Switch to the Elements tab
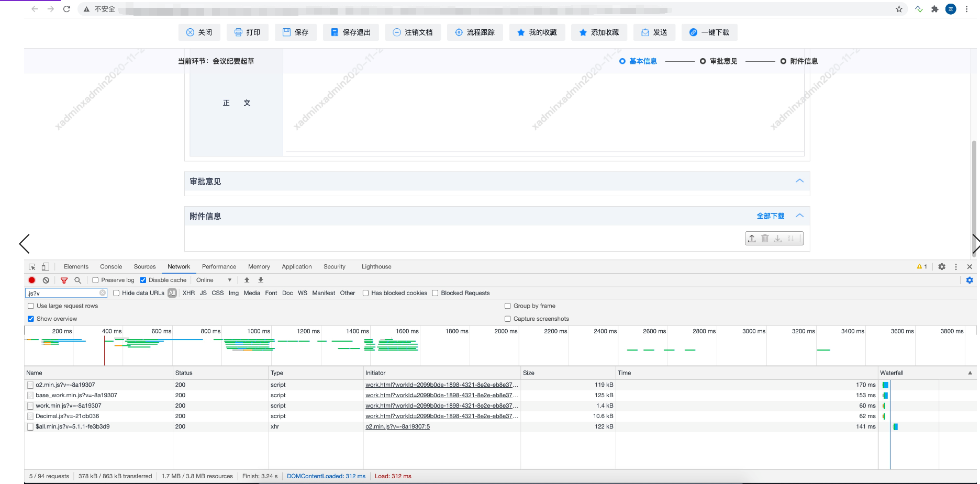Image resolution: width=980 pixels, height=484 pixels. pos(76,267)
